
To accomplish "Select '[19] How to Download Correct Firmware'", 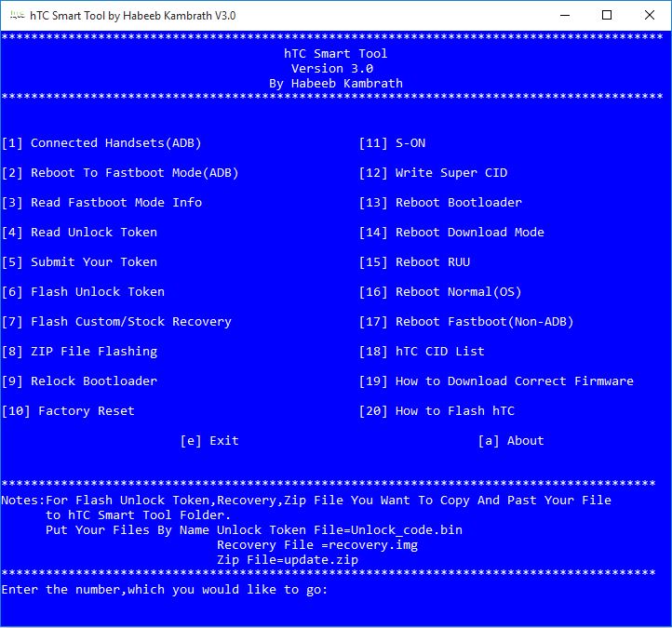I will tap(496, 381).
